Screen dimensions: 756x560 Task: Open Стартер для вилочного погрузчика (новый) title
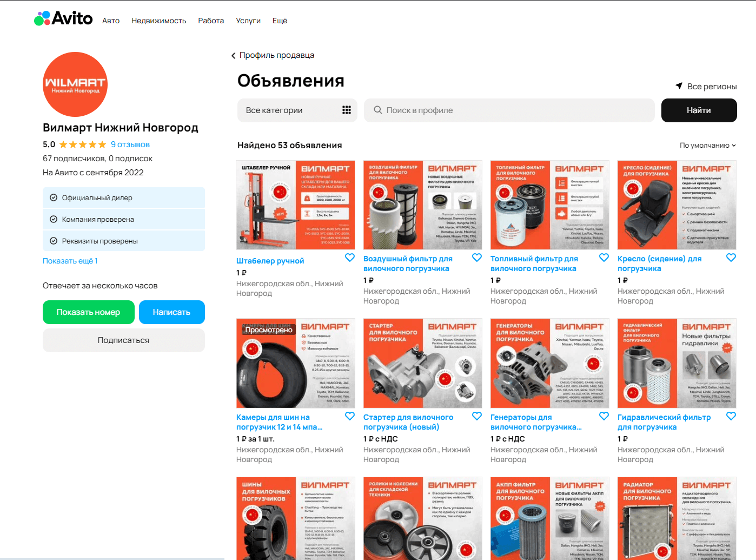(408, 422)
